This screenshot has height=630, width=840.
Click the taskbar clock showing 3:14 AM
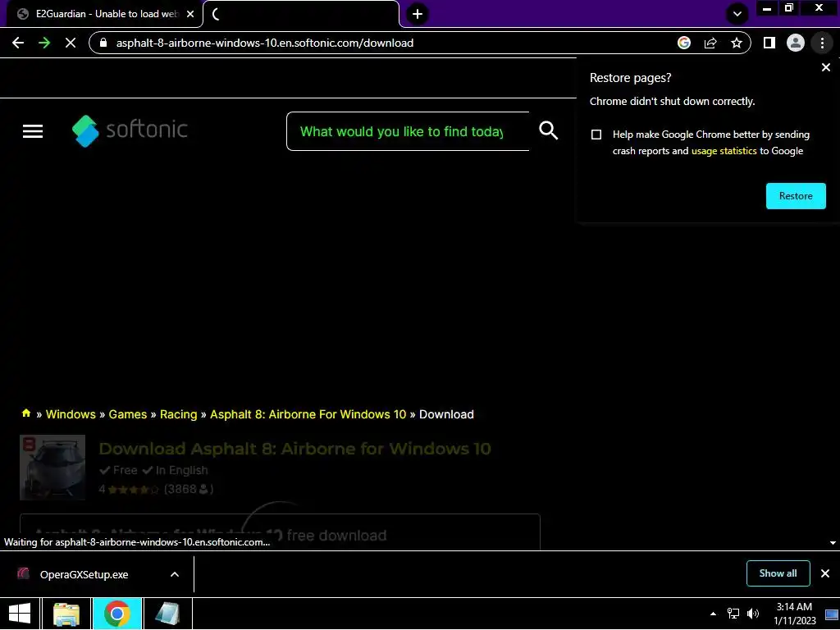[794, 614]
